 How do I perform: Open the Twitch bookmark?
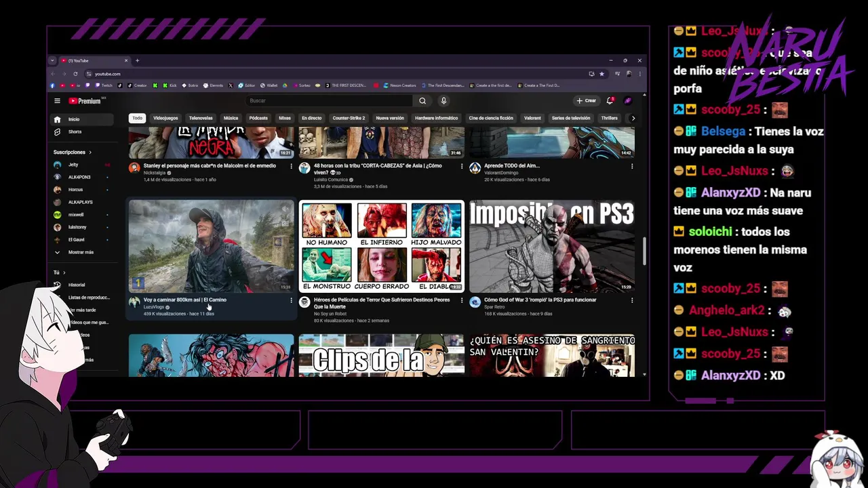pyautogui.click(x=104, y=85)
